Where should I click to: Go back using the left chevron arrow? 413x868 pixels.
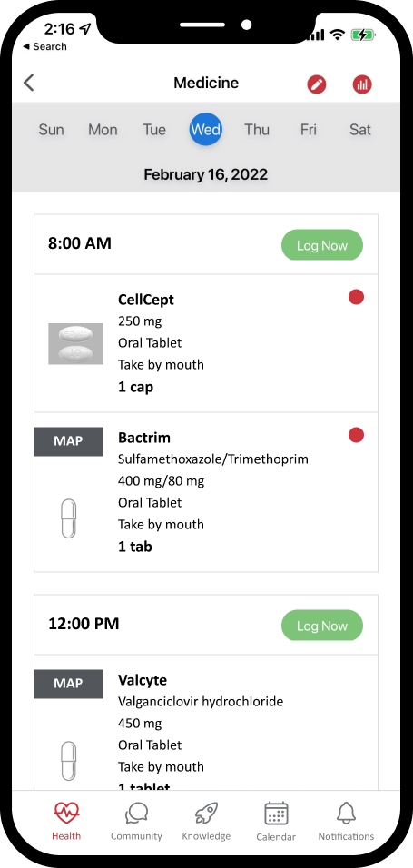29,83
